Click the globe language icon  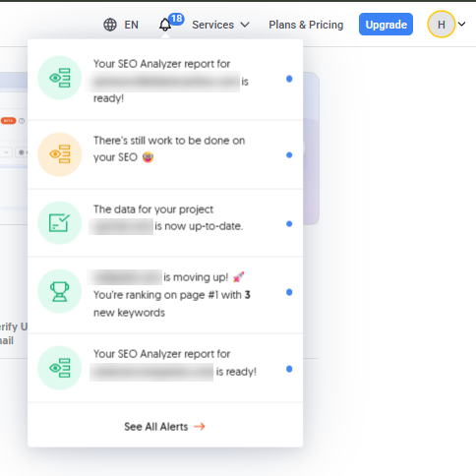110,25
